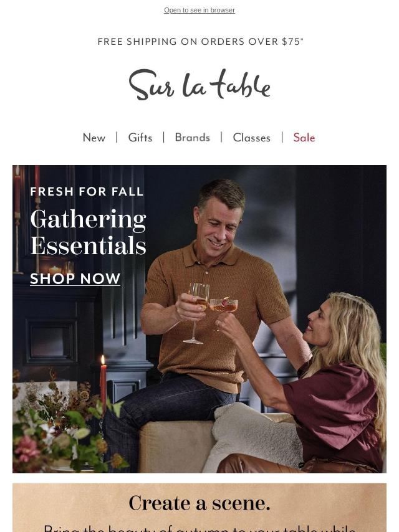Visit the red Sale link

(x=304, y=138)
